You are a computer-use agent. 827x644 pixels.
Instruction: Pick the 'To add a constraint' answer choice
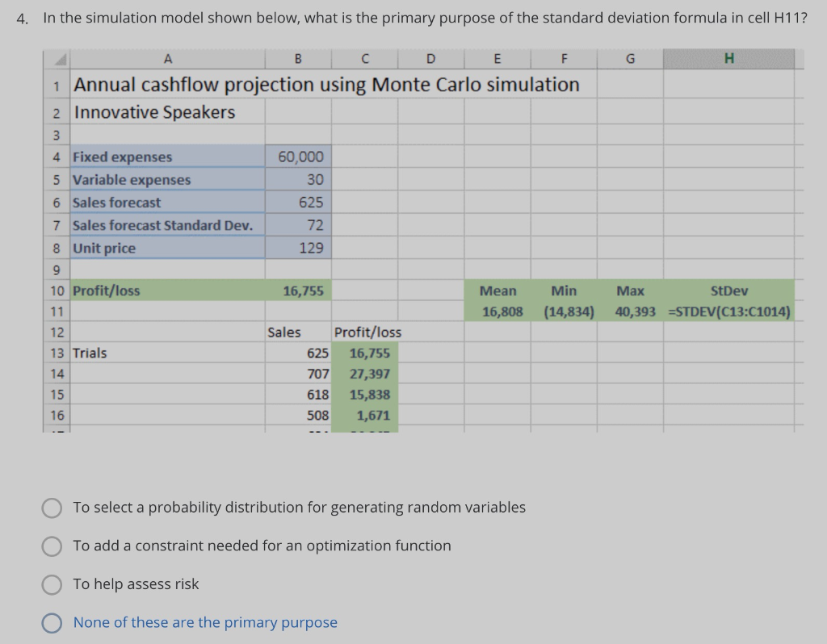[x=52, y=546]
